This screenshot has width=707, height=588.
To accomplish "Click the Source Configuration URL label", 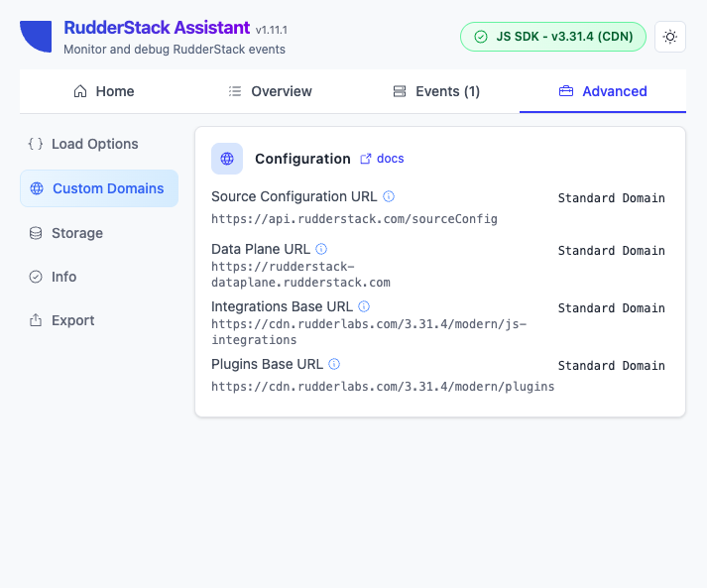I will click(294, 196).
